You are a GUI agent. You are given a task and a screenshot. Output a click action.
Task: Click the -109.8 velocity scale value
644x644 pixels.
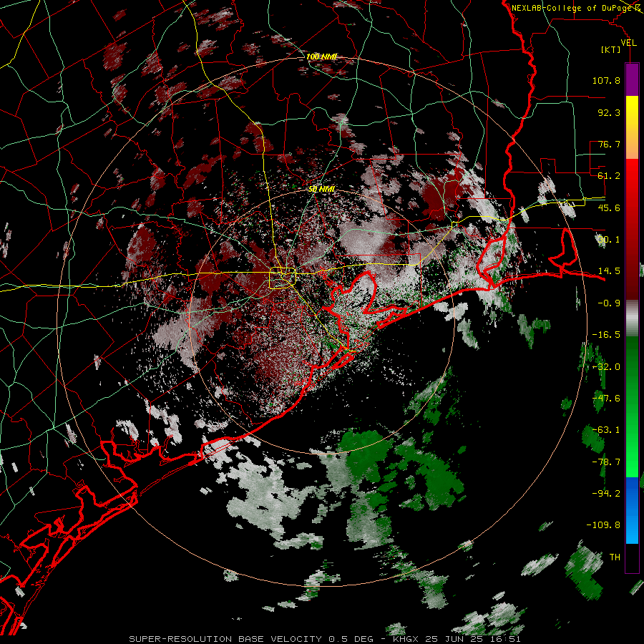tap(603, 525)
